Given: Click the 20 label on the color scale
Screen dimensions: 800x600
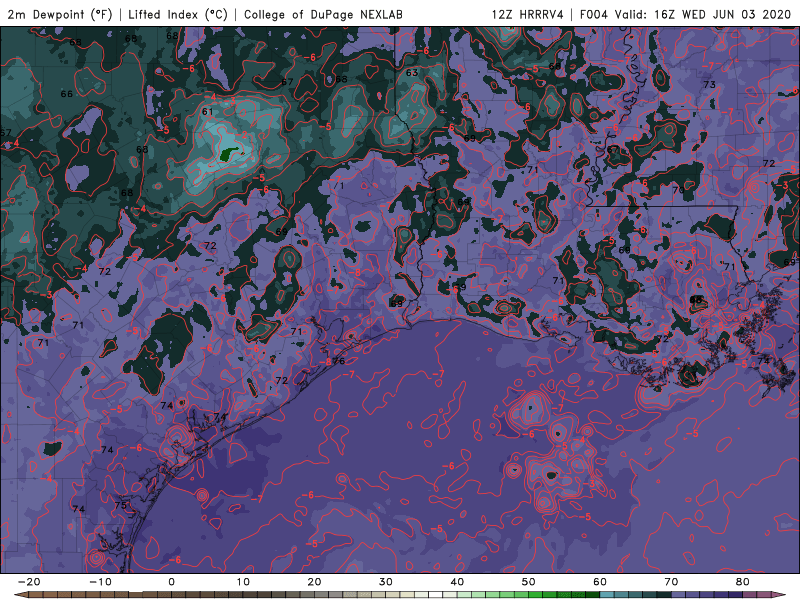Looking at the screenshot, I should click(x=314, y=582).
